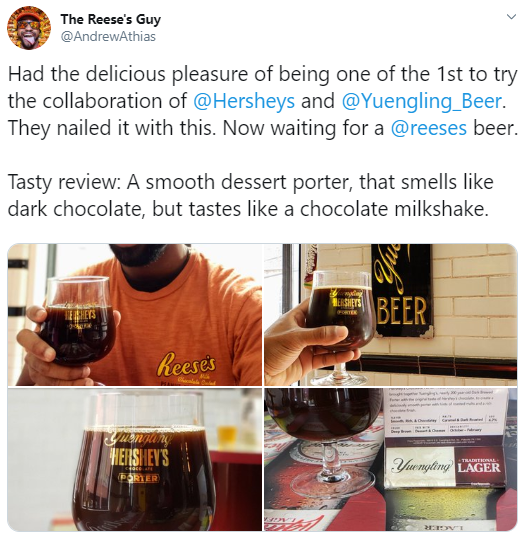Screen dimensions: 531x542
Task: Open The Reese's Guy display name
Action: tap(111, 19)
